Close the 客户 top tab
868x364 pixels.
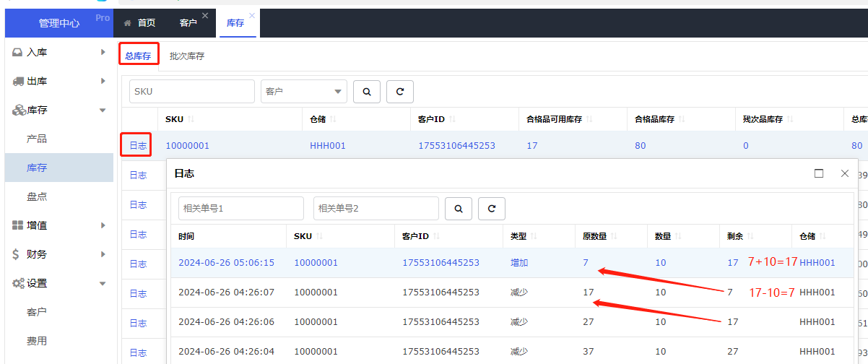[x=205, y=15]
